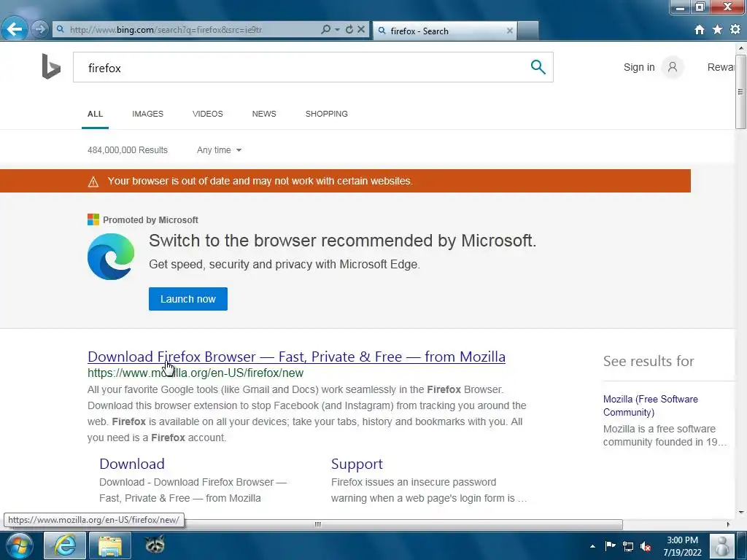The height and width of the screenshot is (560, 747).
Task: Show hidden tray icons arrow
Action: [x=592, y=546]
